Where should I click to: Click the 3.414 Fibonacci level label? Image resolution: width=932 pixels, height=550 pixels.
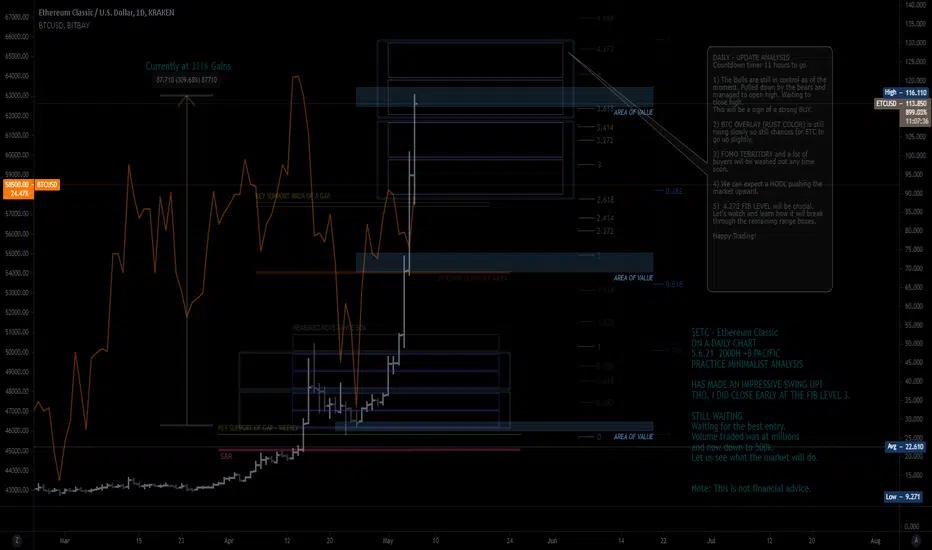click(x=605, y=127)
